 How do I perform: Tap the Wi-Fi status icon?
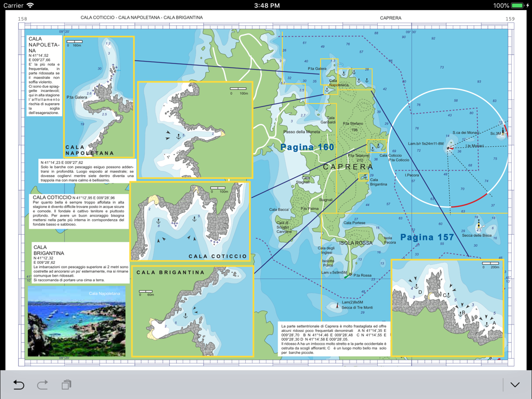coord(30,5)
